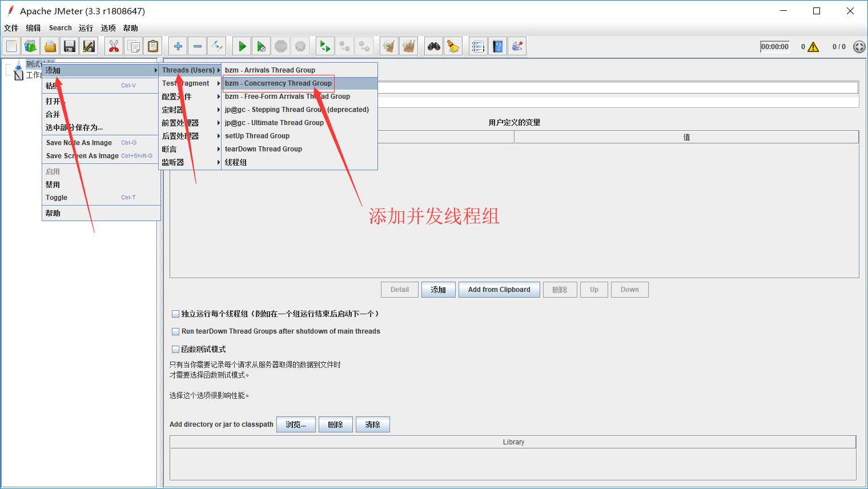This screenshot has height=489, width=868.
Task: Select tearDown Thread Group entry
Action: (x=300, y=149)
